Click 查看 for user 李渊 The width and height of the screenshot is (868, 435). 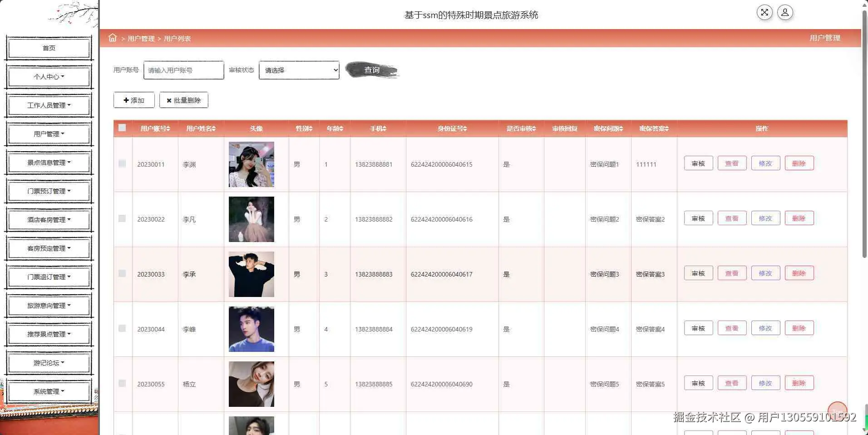(732, 163)
